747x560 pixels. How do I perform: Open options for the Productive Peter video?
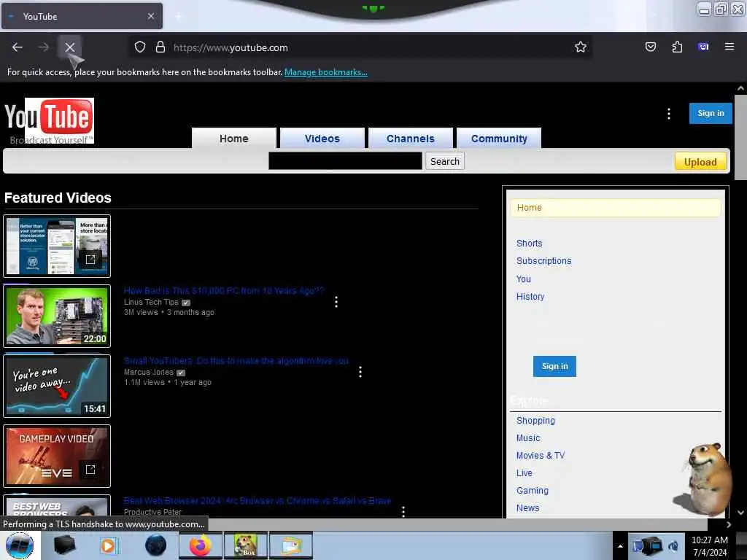(403, 511)
